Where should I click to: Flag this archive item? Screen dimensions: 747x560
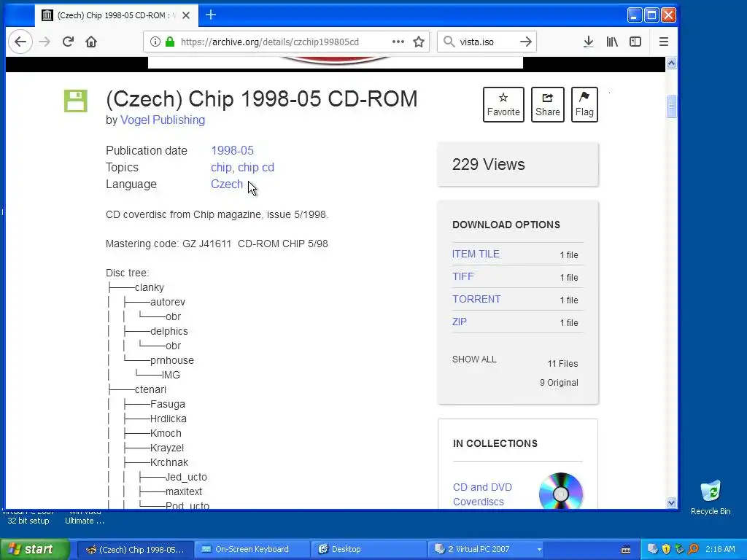(x=584, y=104)
